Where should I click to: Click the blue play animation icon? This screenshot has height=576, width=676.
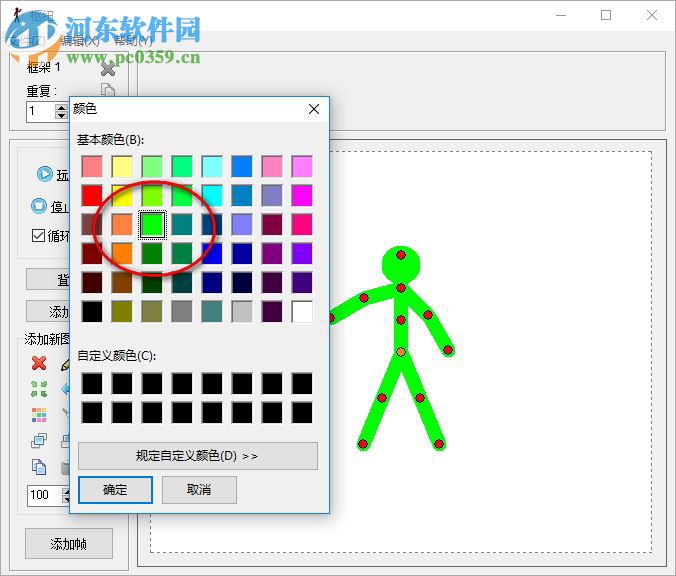(x=44, y=174)
